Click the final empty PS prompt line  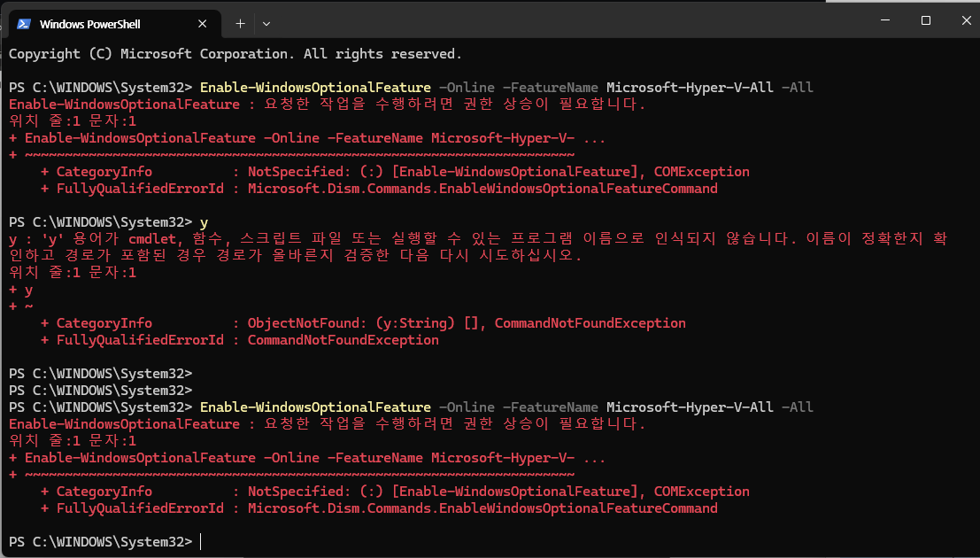(105, 542)
